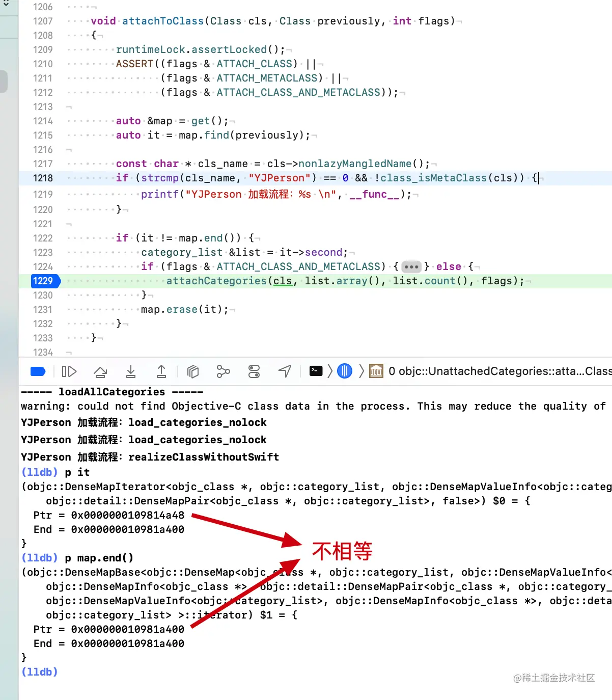
Task: Expand the collapsed code ellipsis on line 1224
Action: (411, 266)
